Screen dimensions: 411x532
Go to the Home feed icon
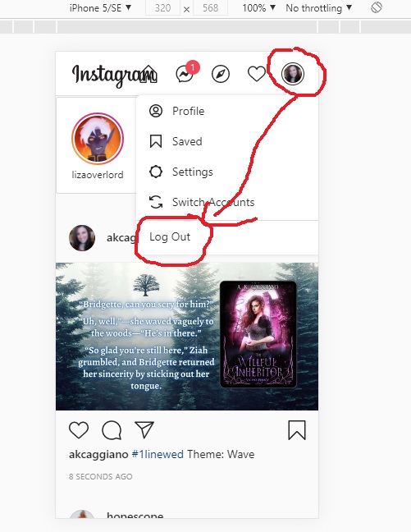[x=149, y=74]
